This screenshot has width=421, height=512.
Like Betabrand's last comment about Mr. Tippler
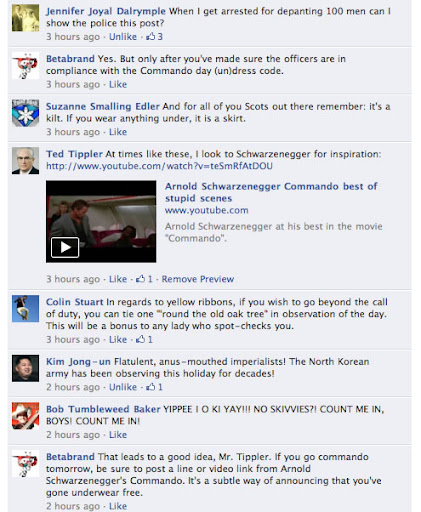coord(118,506)
